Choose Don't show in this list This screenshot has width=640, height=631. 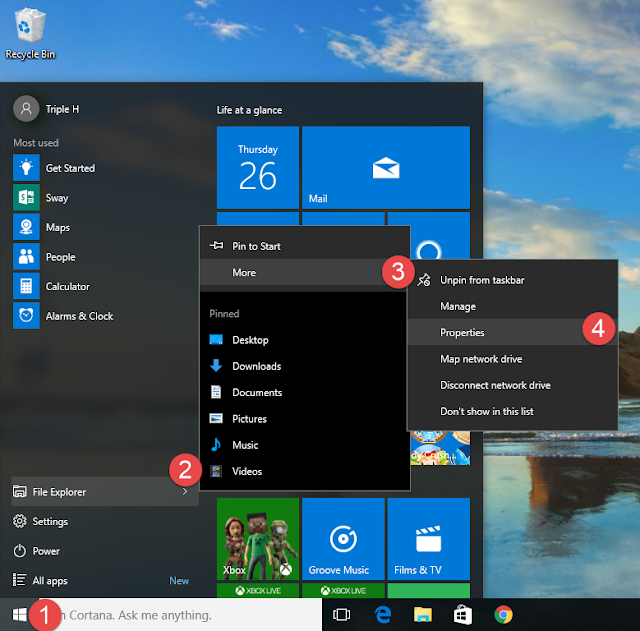513,411
